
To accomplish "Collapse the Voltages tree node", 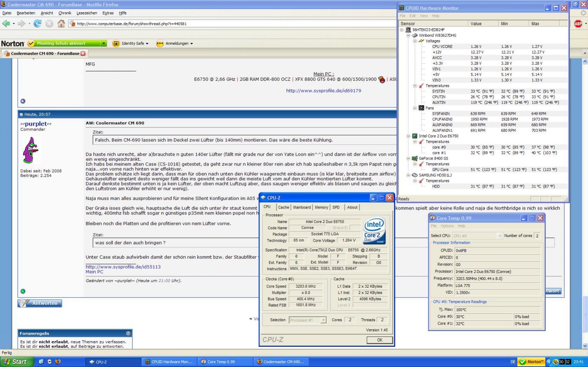I will pos(415,41).
